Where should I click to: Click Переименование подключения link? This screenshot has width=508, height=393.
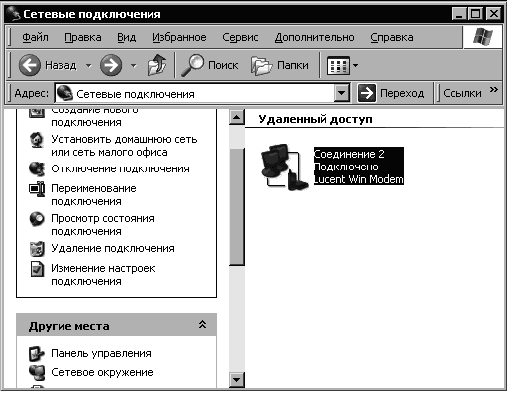(x=94, y=195)
